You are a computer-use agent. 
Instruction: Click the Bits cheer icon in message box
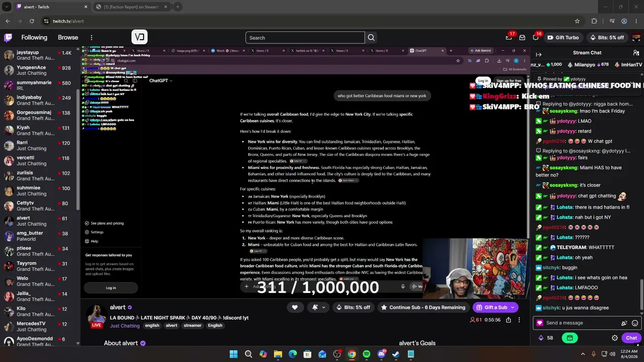(x=624, y=323)
